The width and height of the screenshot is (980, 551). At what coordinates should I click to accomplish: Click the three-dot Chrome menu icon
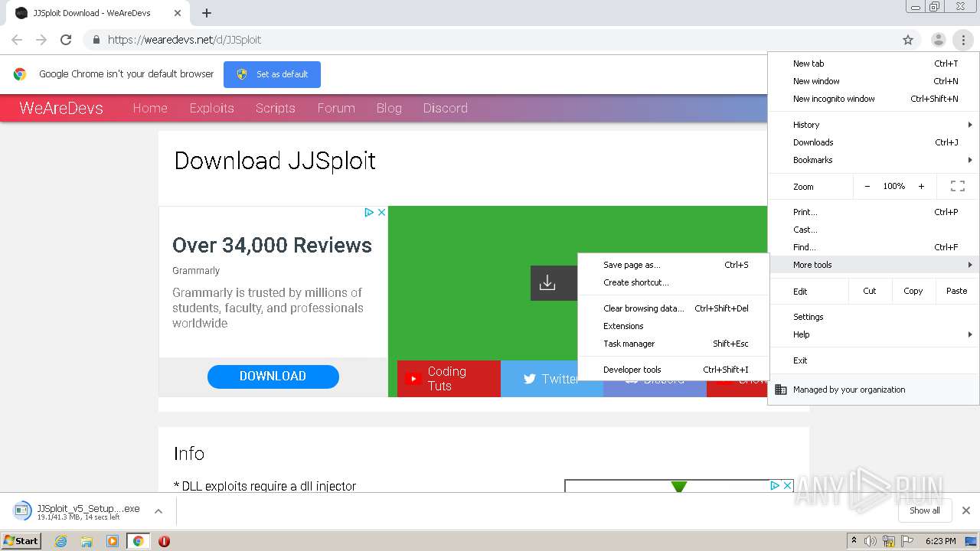coord(963,40)
